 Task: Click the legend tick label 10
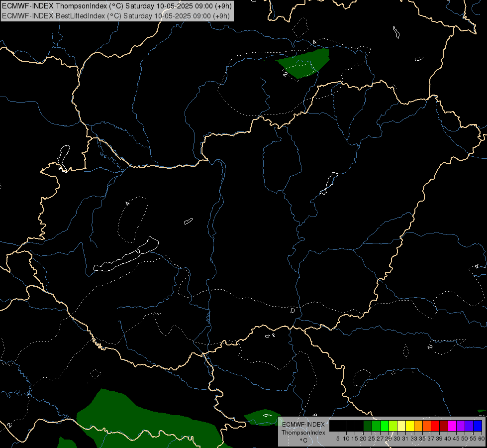point(346,439)
